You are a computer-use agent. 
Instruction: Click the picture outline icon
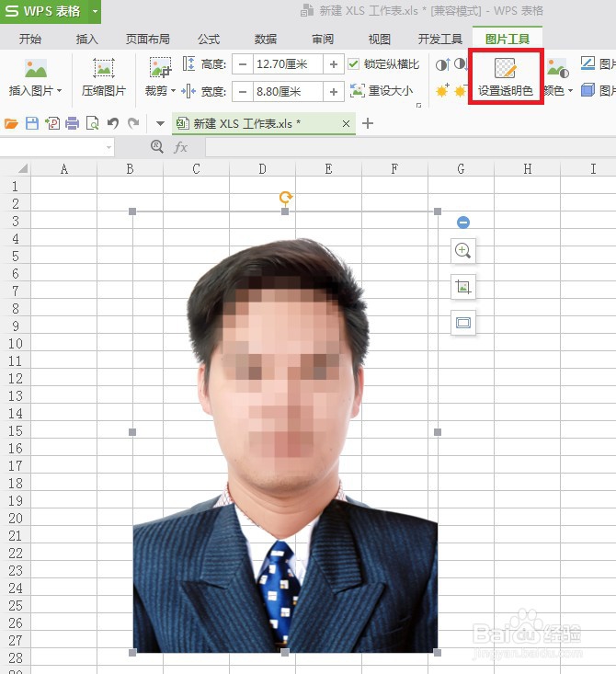point(588,64)
